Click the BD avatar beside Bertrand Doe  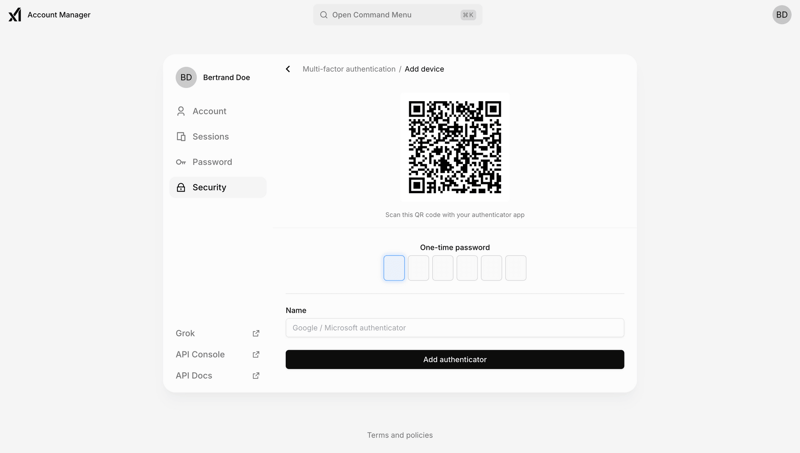pos(186,78)
